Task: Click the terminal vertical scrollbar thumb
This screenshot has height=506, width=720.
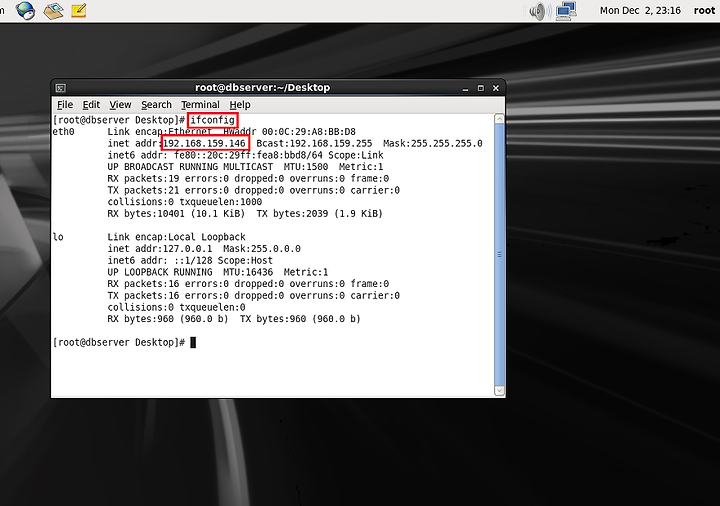Action: [x=500, y=255]
